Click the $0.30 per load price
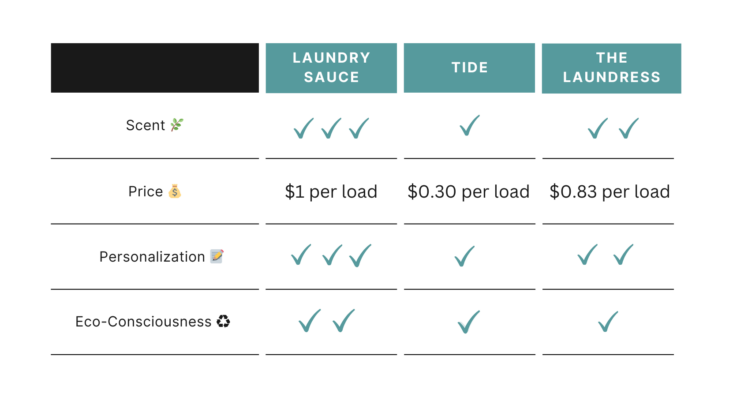Viewport: 733px width, 420px height. coord(468,192)
